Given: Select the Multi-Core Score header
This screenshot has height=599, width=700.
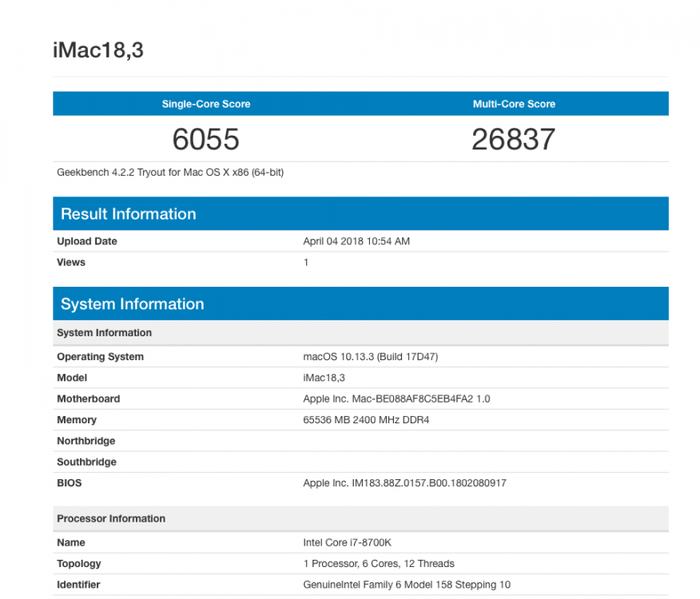Looking at the screenshot, I should [514, 104].
